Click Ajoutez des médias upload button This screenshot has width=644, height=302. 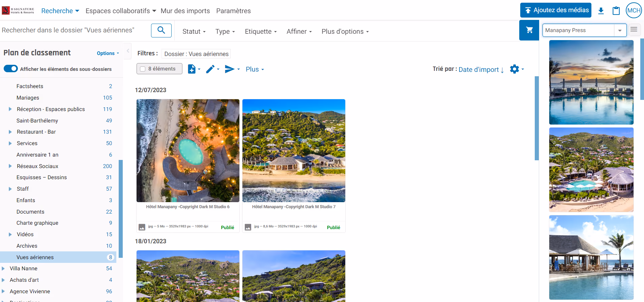[x=556, y=10]
